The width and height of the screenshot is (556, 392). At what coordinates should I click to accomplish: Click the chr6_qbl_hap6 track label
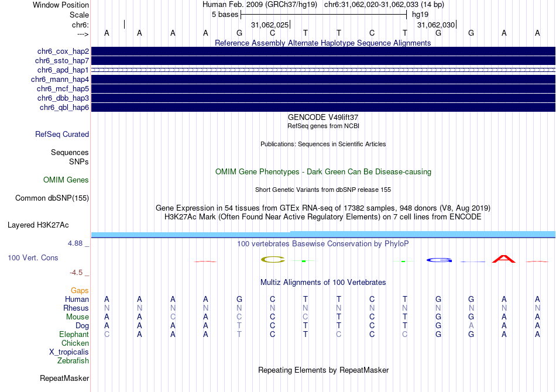(64, 108)
